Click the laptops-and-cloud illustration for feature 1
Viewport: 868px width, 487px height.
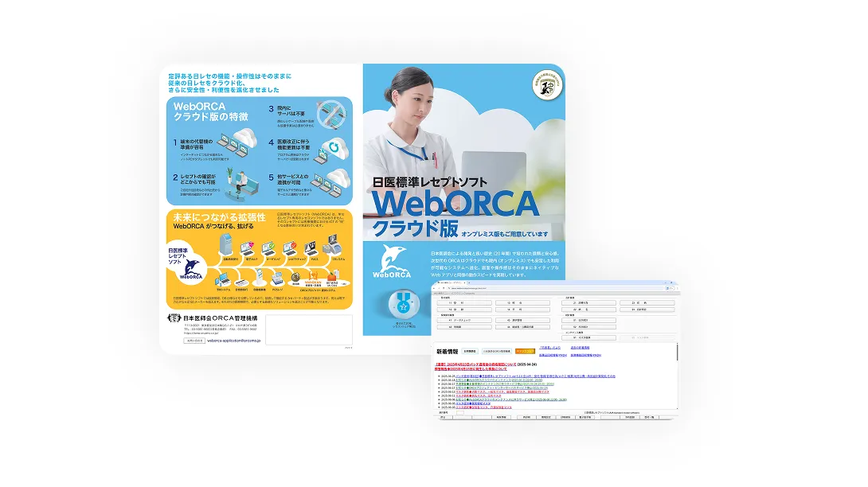click(x=238, y=141)
